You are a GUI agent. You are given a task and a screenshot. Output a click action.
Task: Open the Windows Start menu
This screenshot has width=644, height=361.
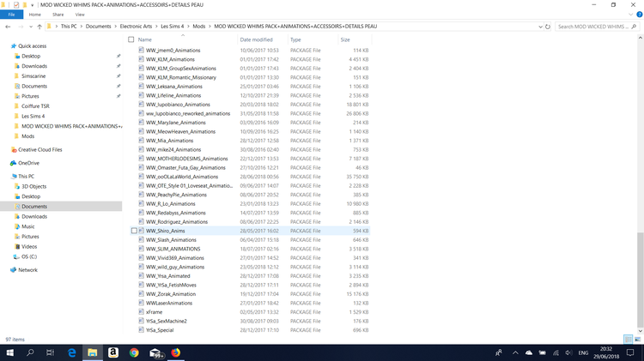[9, 352]
